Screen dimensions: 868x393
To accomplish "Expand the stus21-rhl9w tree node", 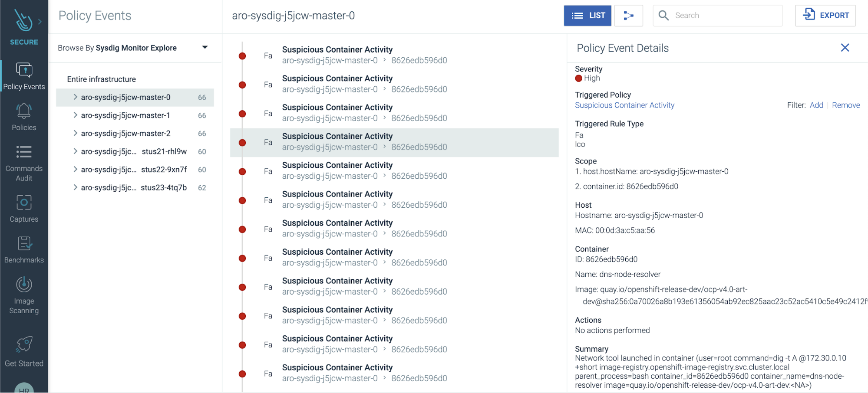I will pos(75,151).
